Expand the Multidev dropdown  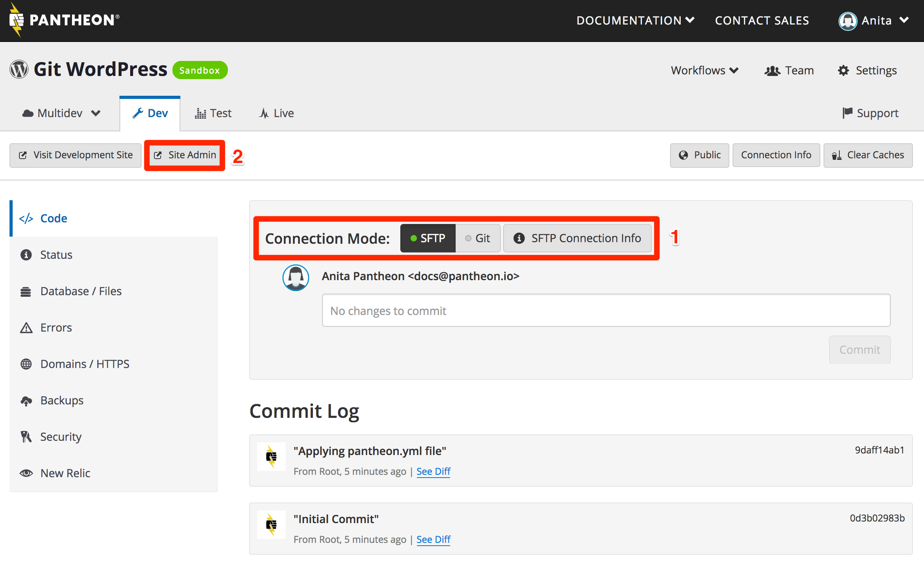tap(61, 113)
